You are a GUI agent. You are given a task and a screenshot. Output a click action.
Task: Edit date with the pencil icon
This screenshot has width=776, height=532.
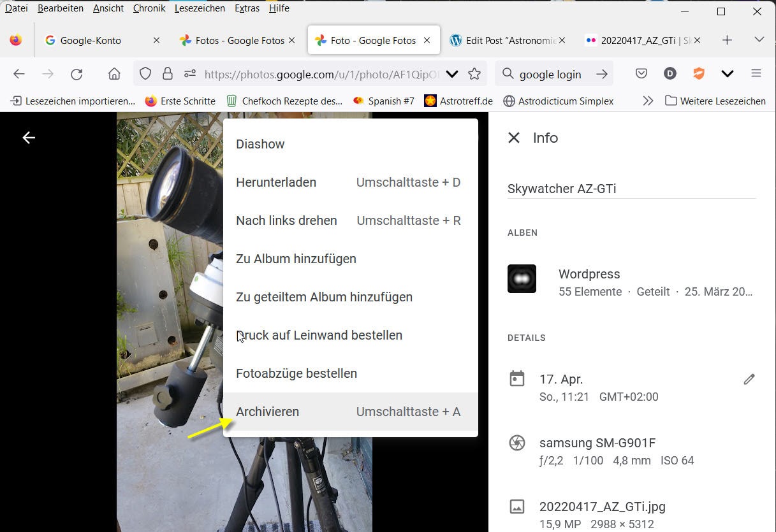click(x=749, y=379)
